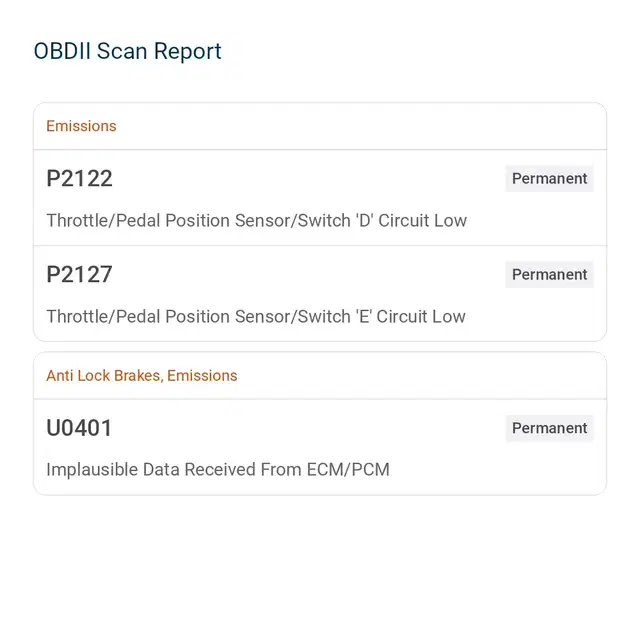Tap the Permanent badge beside P2127
The height and width of the screenshot is (640, 640).
point(549,274)
